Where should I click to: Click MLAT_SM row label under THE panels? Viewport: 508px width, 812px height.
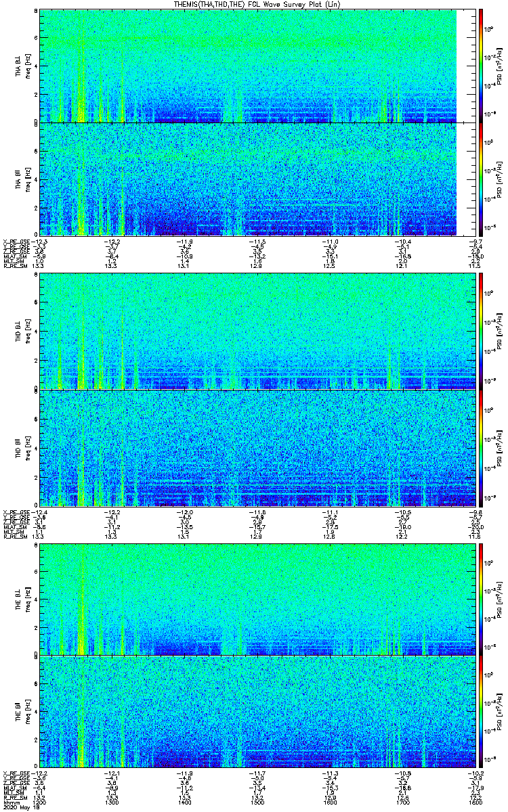click(14, 788)
